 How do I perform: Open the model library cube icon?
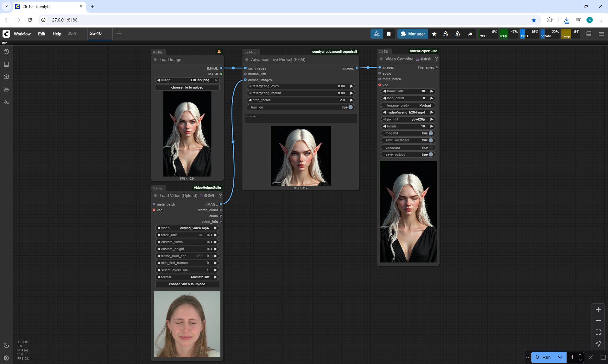pyautogui.click(x=6, y=77)
